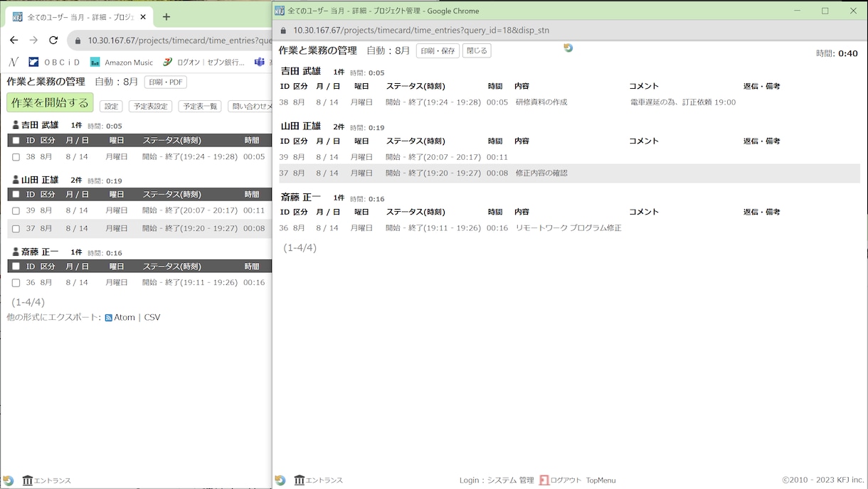Open 予定表設定 settings
Viewport: 868px width, 489px height.
tap(150, 107)
